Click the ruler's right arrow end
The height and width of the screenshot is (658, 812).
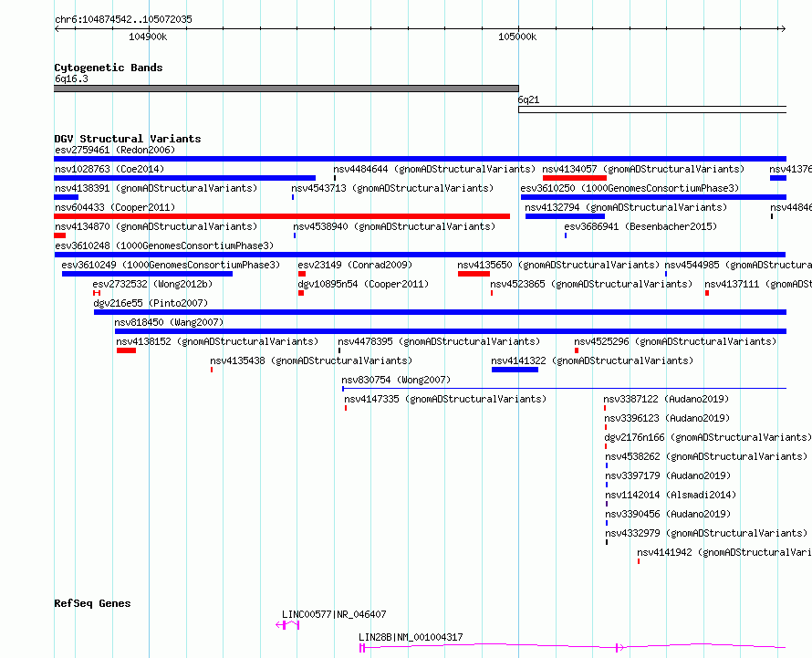click(783, 28)
